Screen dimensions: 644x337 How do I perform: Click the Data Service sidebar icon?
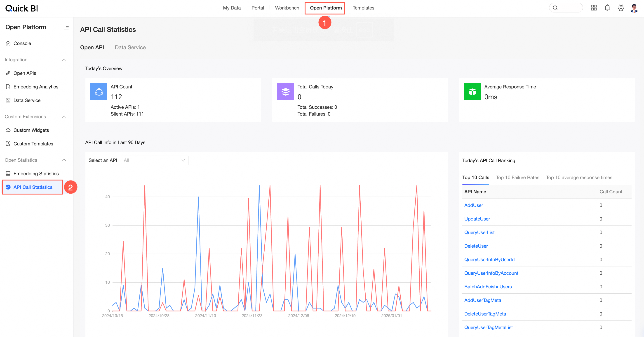click(x=8, y=100)
